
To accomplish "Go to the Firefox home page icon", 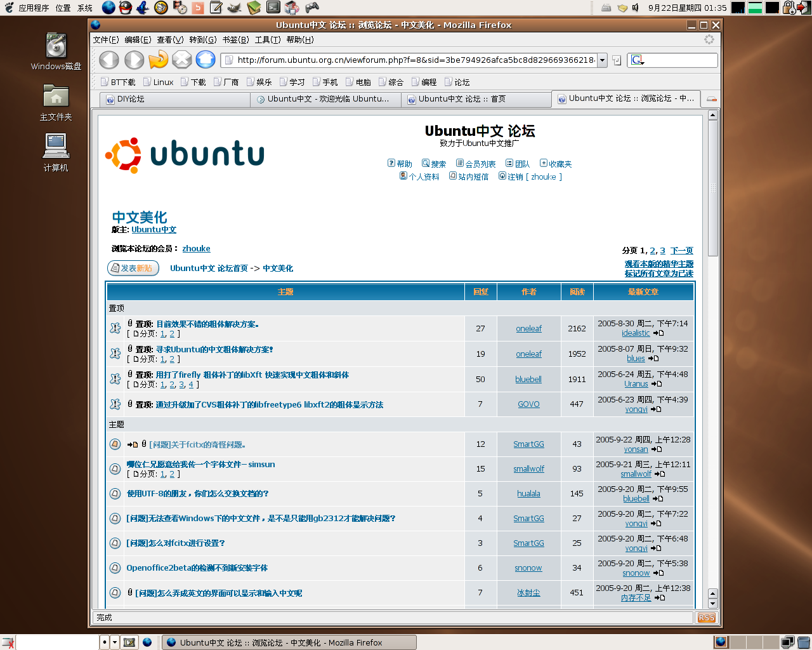I will point(206,60).
